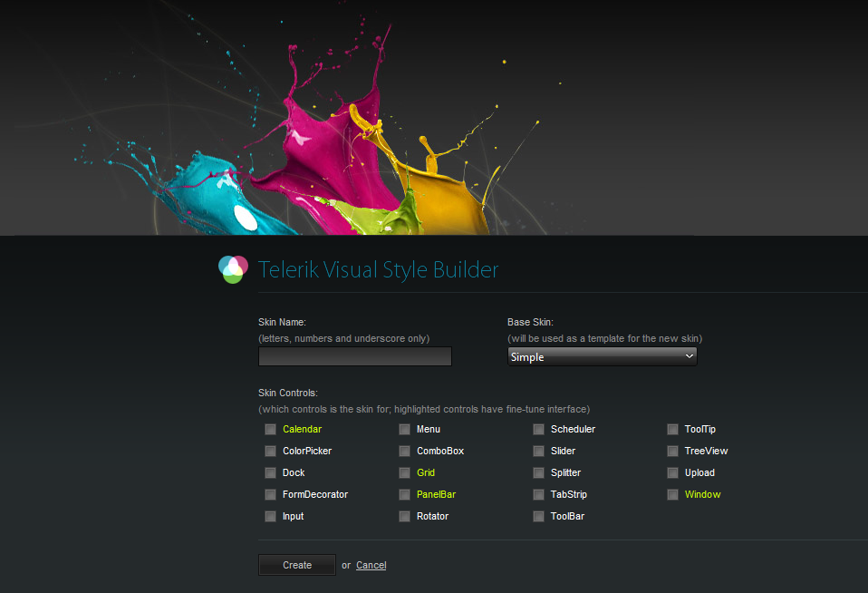Click the paint splash banner image

(x=434, y=118)
